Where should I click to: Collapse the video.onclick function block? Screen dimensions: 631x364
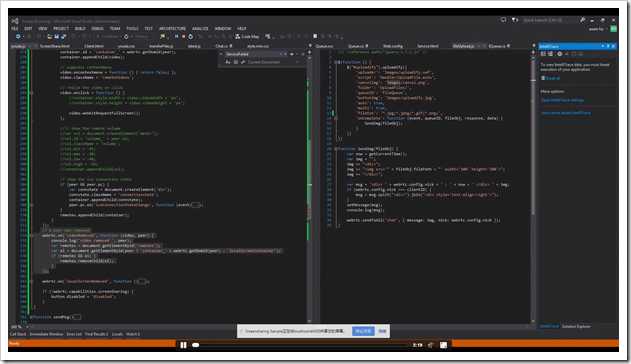pos(32,93)
